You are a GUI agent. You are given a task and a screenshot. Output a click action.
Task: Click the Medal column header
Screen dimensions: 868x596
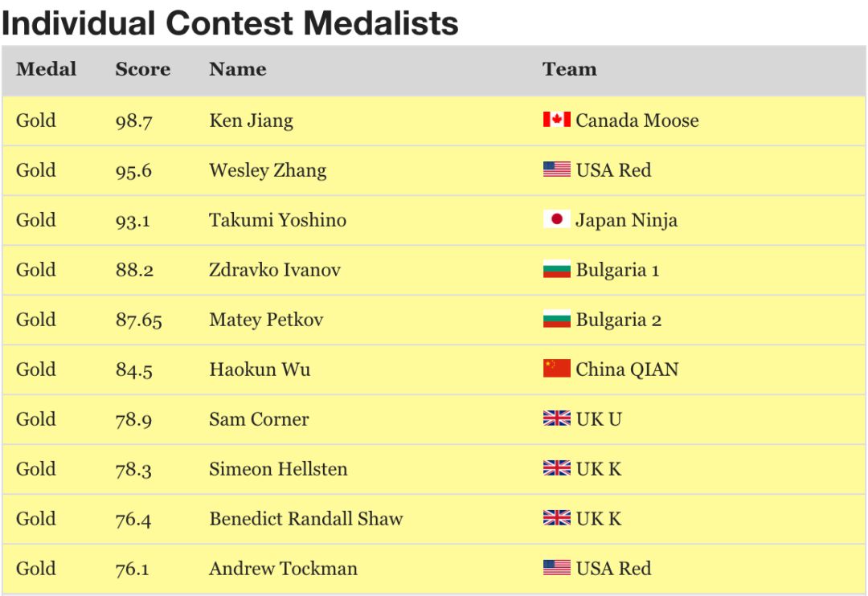[46, 69]
